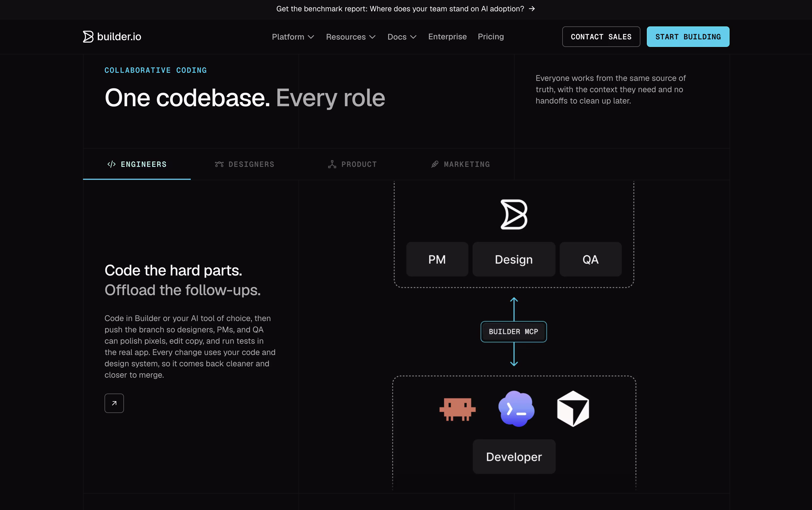Image resolution: width=812 pixels, height=510 pixels.
Task: Click the PM box in diagram
Action: coord(437,259)
